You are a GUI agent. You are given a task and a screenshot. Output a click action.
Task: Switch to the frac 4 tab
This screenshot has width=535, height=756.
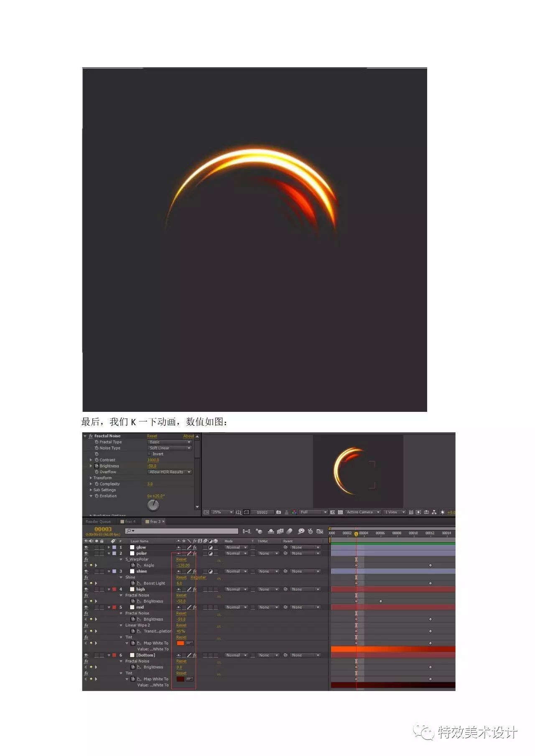[x=128, y=521]
